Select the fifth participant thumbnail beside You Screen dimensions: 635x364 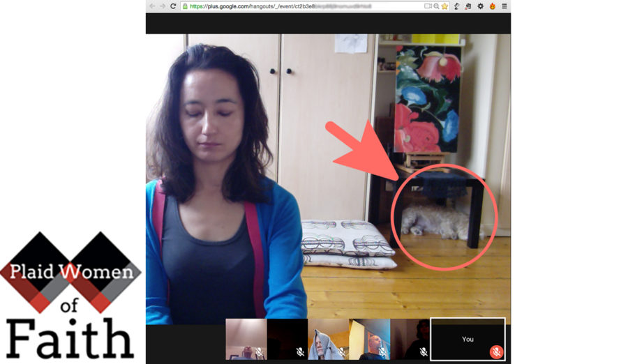pos(410,339)
